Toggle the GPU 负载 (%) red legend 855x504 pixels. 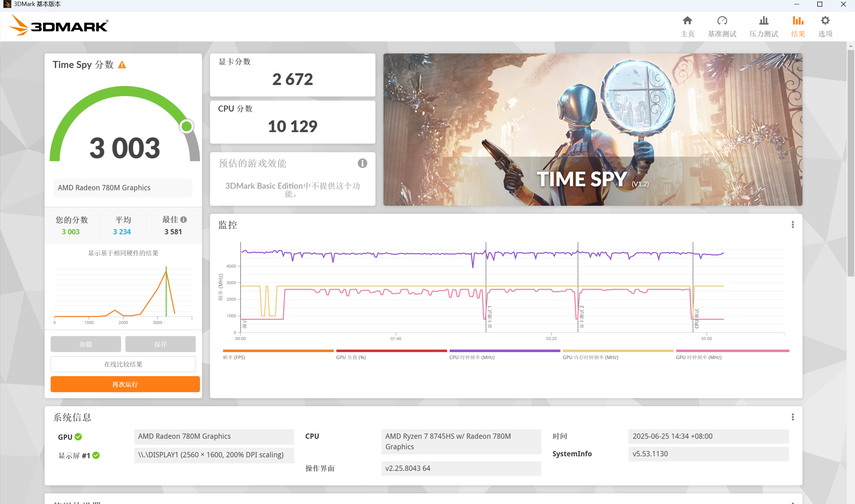click(x=391, y=355)
